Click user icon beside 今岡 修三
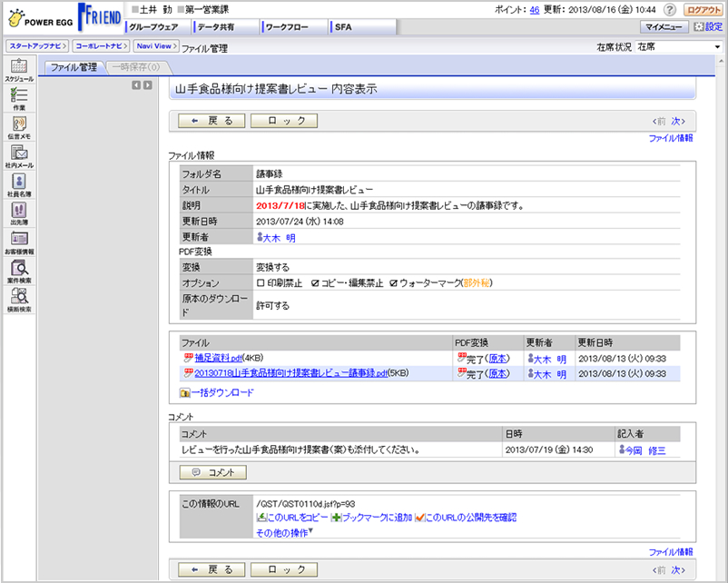Viewport: 728px width, 583px height. (x=622, y=450)
